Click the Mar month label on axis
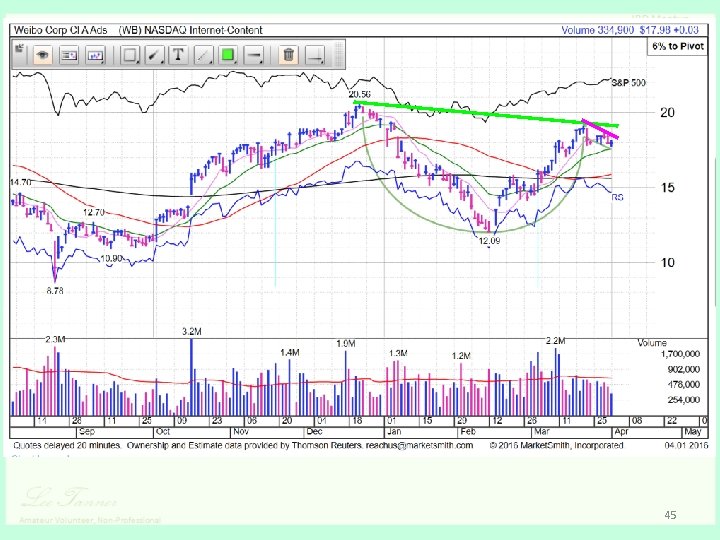Image resolution: width=720 pixels, height=540 pixels. (x=542, y=432)
